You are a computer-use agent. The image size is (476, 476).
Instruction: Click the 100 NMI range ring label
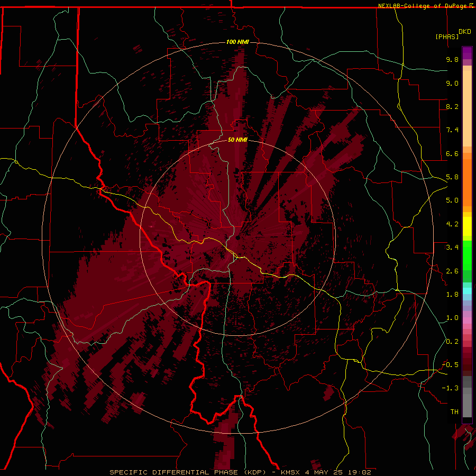tap(237, 42)
